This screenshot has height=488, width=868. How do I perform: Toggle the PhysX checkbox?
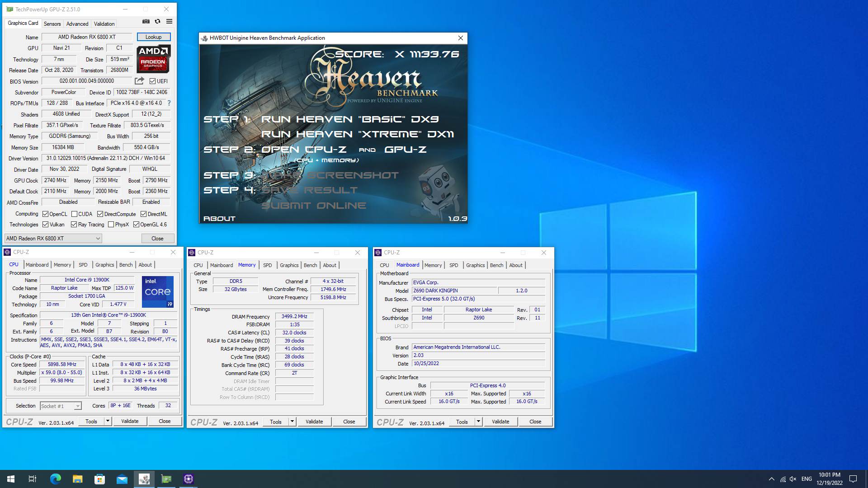[x=111, y=225]
